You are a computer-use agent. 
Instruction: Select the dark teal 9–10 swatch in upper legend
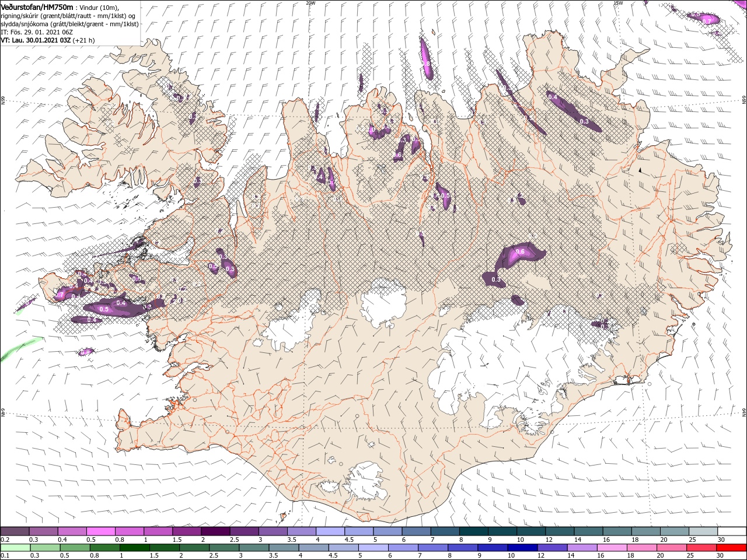point(502,531)
